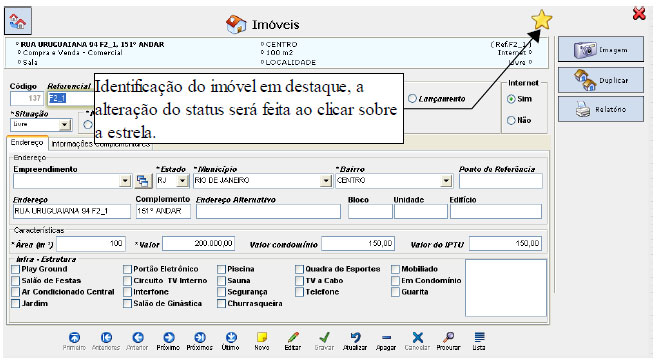Image resolution: width=657 pixels, height=361 pixels.
Task: Click the Complemento field
Action: (x=163, y=211)
